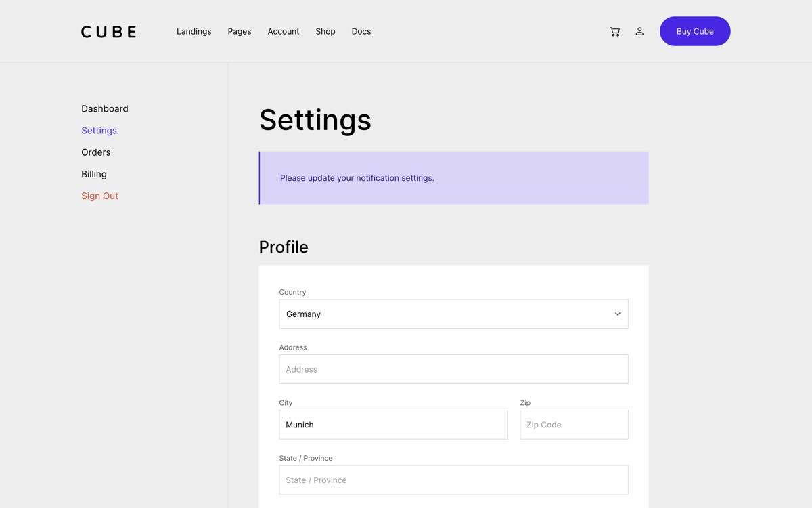Click Sign Out in the sidebar
This screenshot has height=508, width=812.
point(99,196)
